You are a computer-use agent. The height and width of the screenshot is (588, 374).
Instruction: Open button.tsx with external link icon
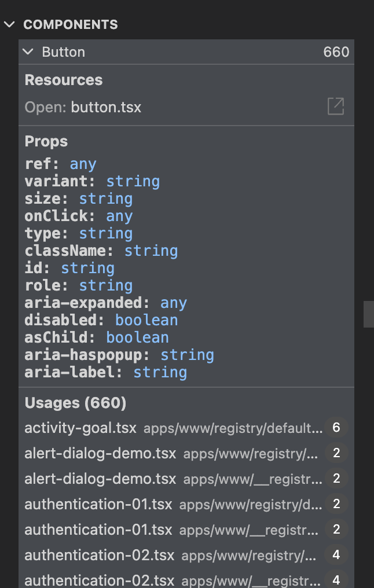coord(335,107)
